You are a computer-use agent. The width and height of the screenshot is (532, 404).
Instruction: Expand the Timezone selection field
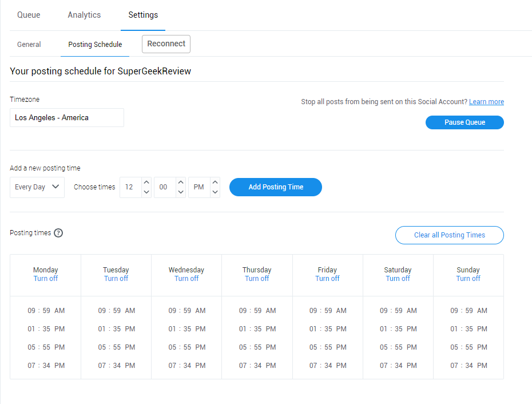[66, 117]
